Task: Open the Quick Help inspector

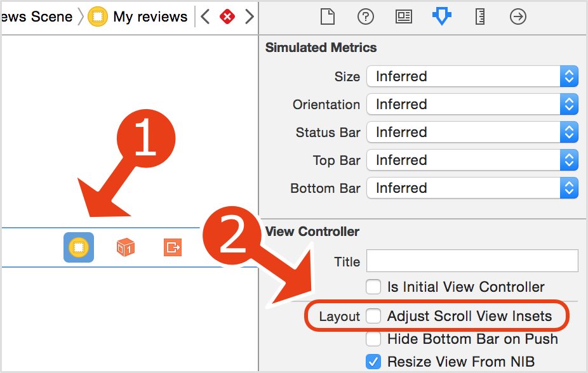Action: 366,17
